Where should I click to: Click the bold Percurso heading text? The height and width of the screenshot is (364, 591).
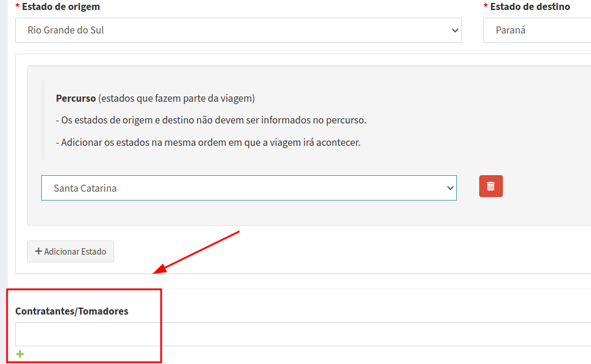tap(76, 98)
